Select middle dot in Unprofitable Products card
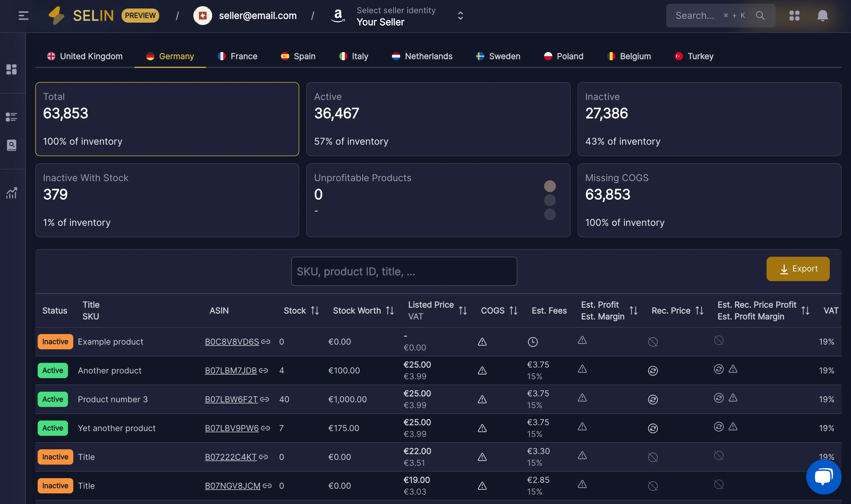851x504 pixels. (550, 200)
